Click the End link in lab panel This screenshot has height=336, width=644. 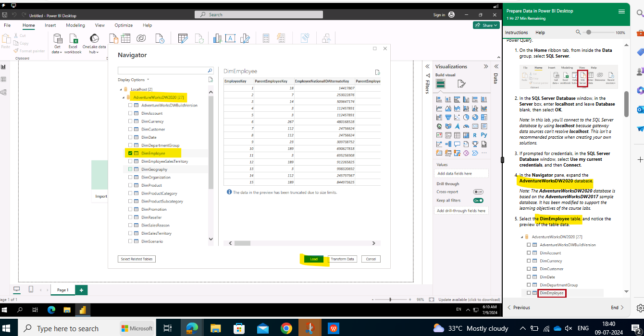(618, 308)
